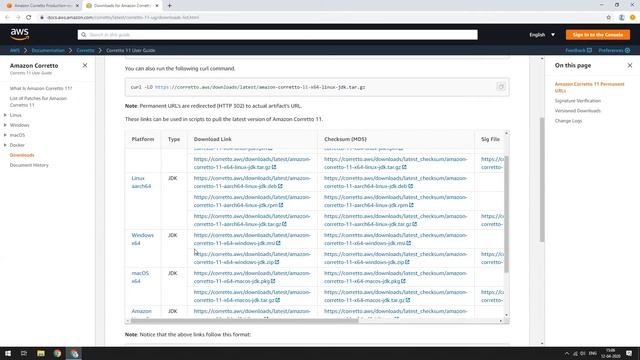Expand the Linux section in sidebar
The height and width of the screenshot is (360, 640).
(x=5, y=115)
